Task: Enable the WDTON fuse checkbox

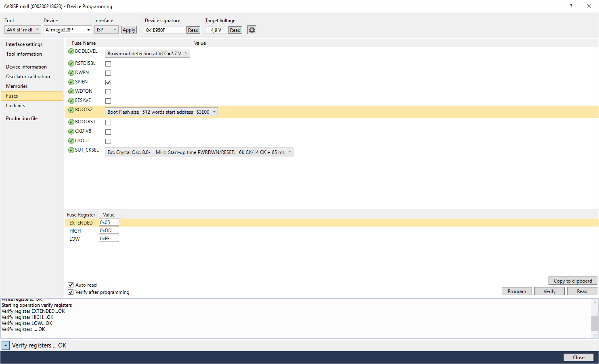Action: 108,92
